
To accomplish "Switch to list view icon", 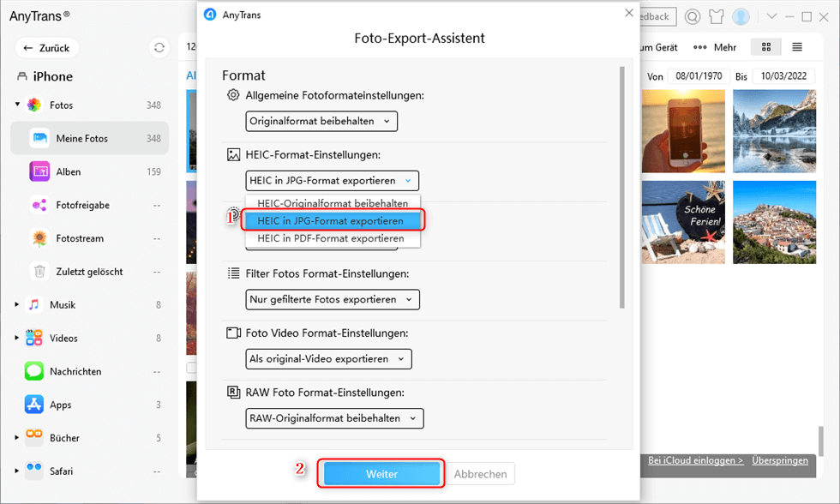I will coord(797,47).
